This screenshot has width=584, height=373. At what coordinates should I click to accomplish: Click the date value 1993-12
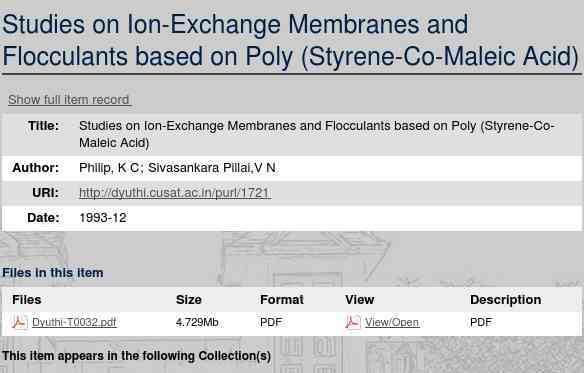[x=103, y=218]
